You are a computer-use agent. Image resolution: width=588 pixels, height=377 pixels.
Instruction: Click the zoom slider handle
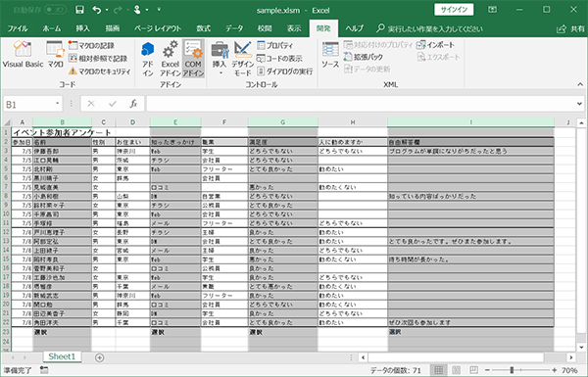(512, 370)
